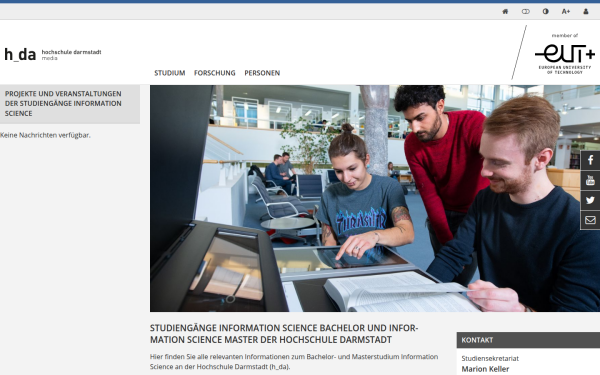
Task: Click the Projekte und Veranstaltungen heading
Action: [x=63, y=104]
